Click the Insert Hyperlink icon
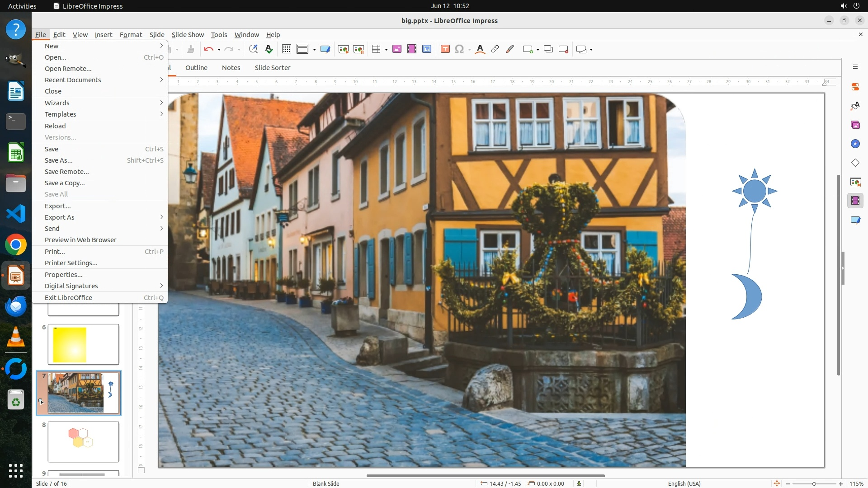868x488 pixels. click(x=495, y=49)
